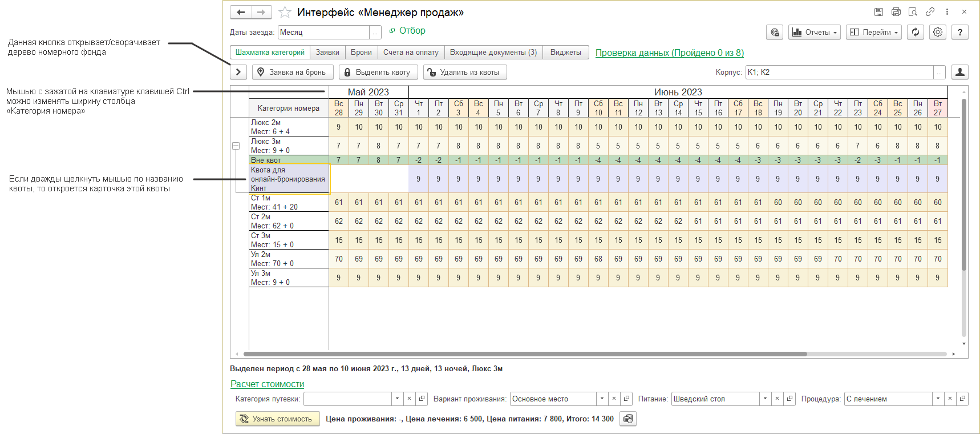The height and width of the screenshot is (434, 980).
Task: Click the question mark help button
Action: [x=960, y=33]
